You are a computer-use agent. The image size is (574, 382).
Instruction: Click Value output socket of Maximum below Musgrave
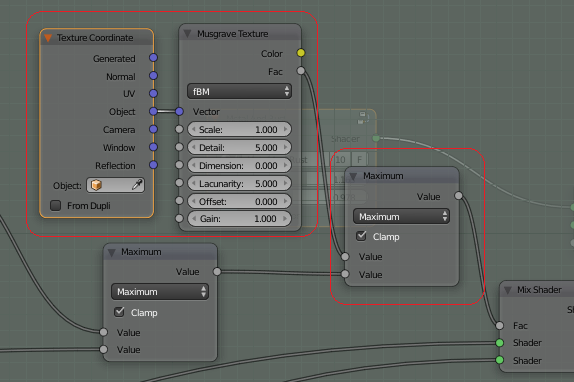217,271
